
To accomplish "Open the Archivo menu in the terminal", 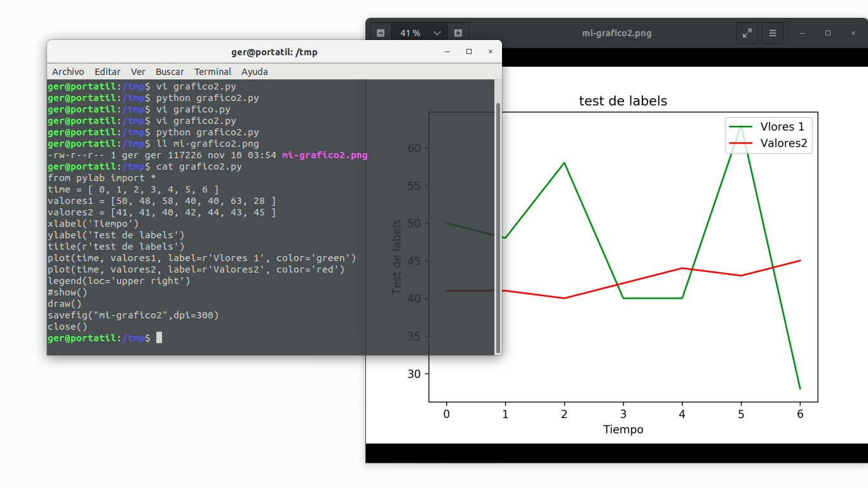I will pyautogui.click(x=68, y=72).
